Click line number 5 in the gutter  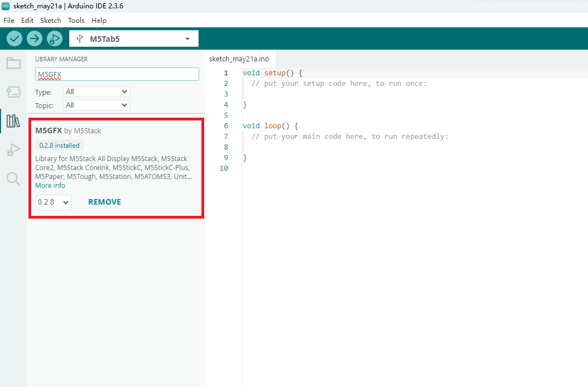coord(226,115)
